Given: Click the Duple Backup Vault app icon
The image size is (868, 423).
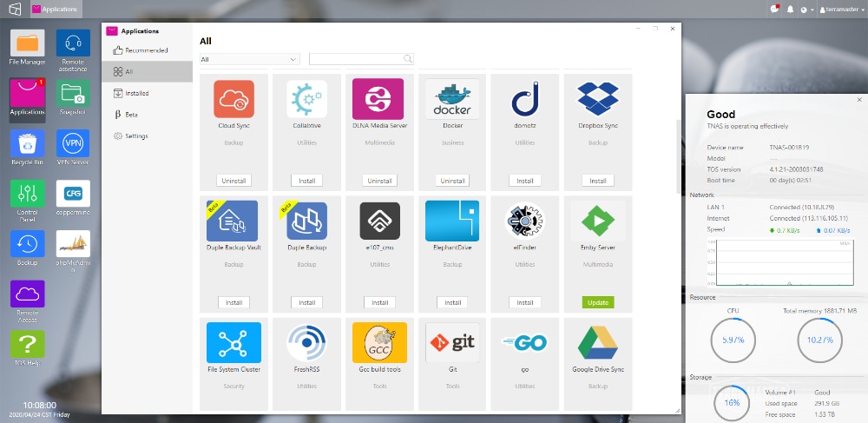Looking at the screenshot, I should (233, 221).
